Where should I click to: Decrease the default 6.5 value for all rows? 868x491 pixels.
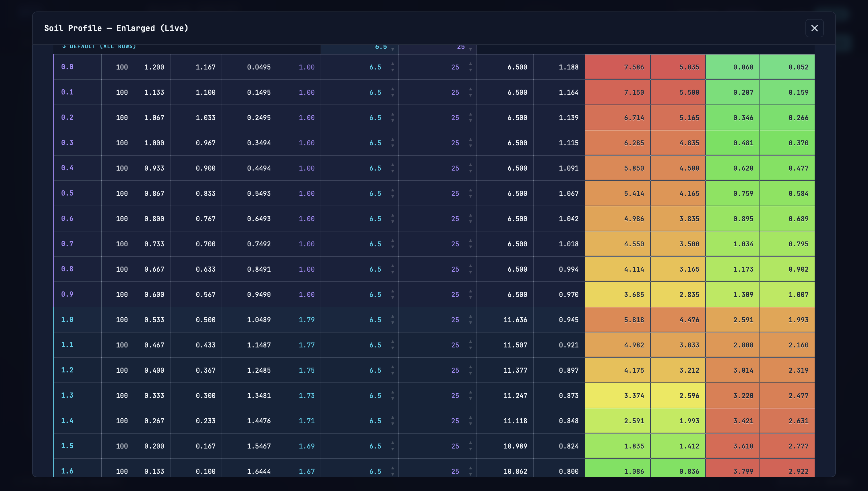392,50
